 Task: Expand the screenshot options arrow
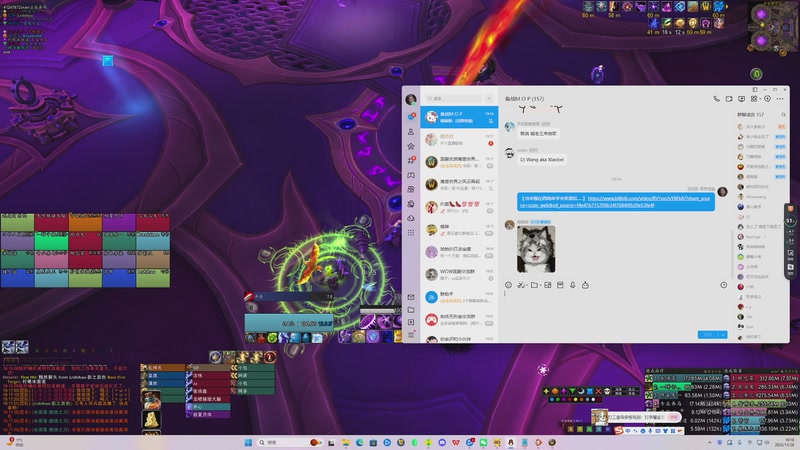(x=526, y=286)
